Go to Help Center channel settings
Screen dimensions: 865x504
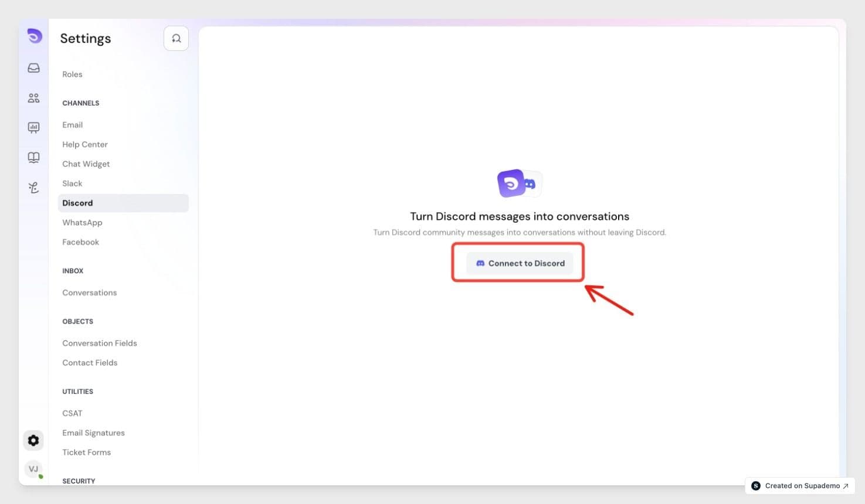85,144
